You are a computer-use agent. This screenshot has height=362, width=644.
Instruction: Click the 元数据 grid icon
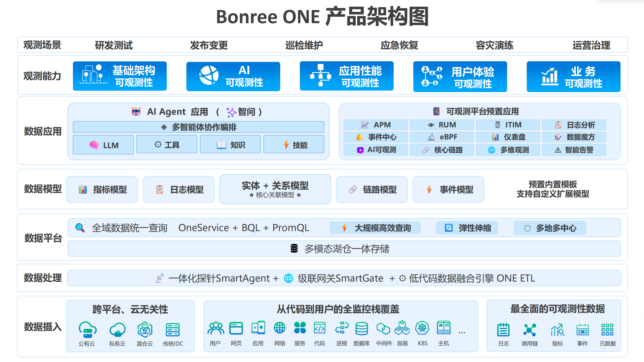[607, 330]
